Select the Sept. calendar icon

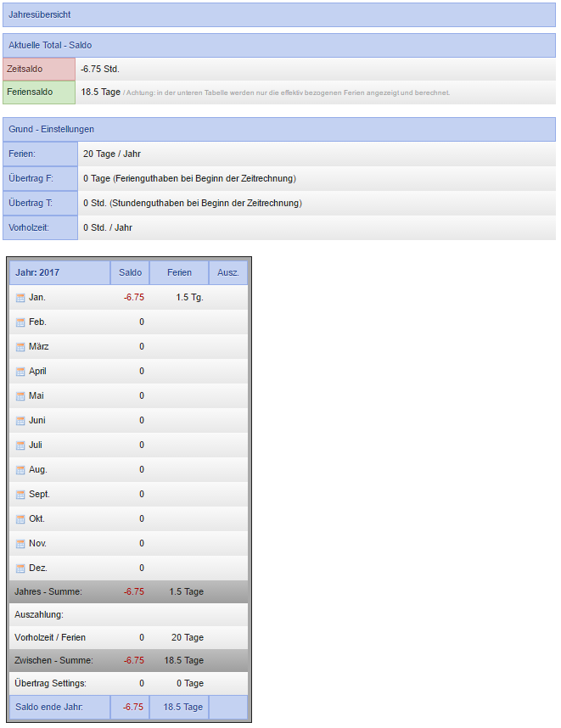click(20, 495)
